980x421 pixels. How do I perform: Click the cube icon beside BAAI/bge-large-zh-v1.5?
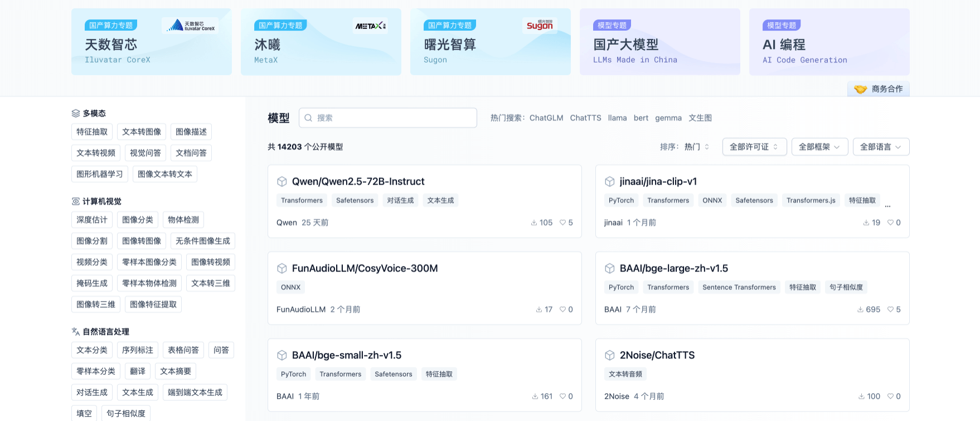610,269
